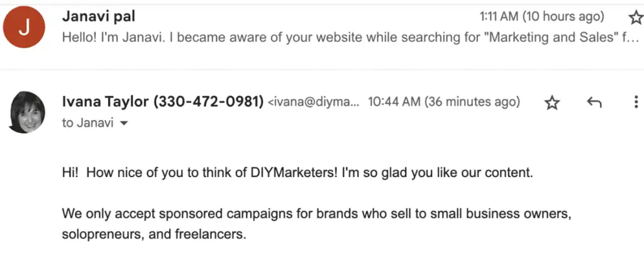Click the "solopreneurs, and freelancers" line
The height and width of the screenshot is (262, 644).
click(x=154, y=236)
